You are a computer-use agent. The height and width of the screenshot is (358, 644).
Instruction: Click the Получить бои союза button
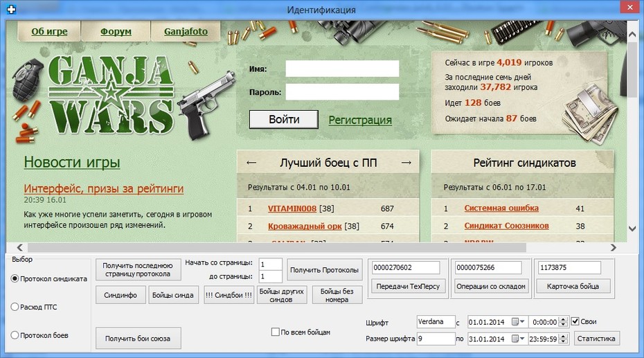[138, 339]
